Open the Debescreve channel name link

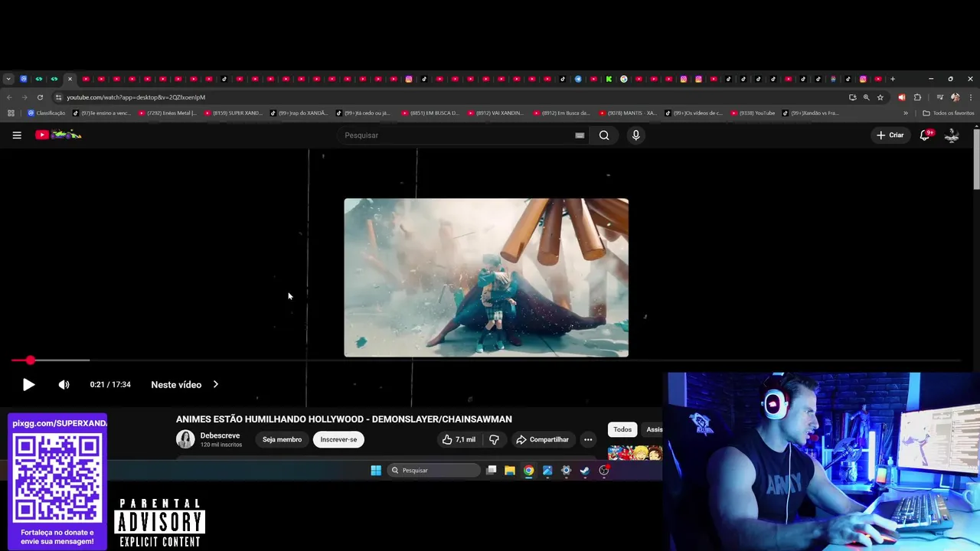[x=220, y=435]
